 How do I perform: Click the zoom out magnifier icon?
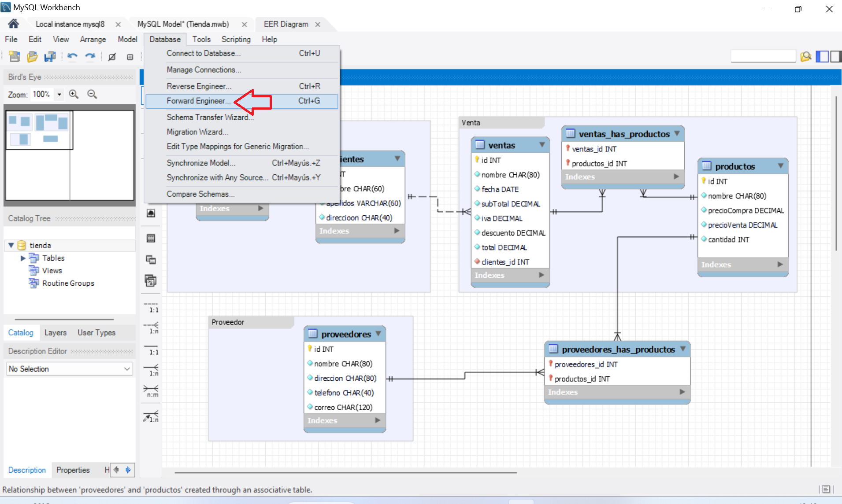[x=92, y=94]
